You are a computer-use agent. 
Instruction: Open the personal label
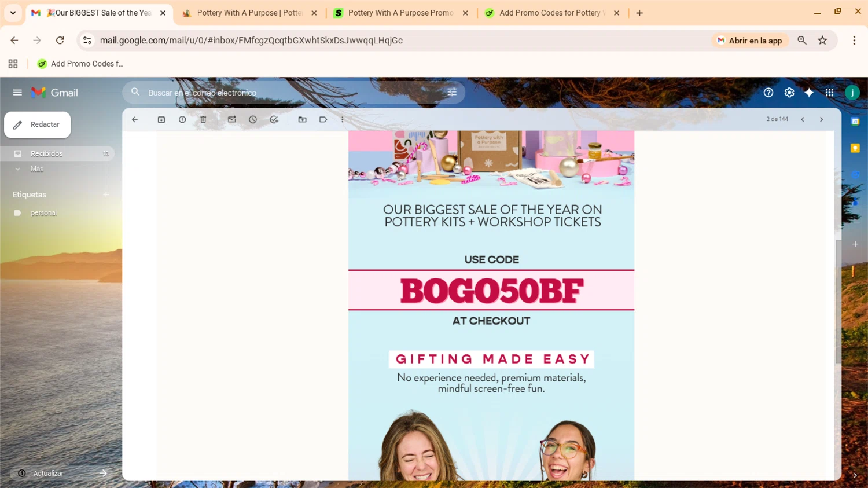point(43,213)
